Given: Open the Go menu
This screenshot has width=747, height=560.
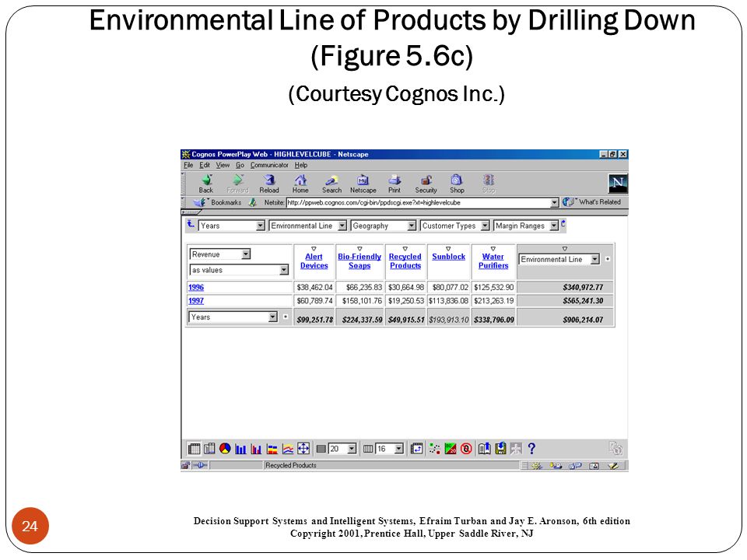Looking at the screenshot, I should [x=240, y=165].
